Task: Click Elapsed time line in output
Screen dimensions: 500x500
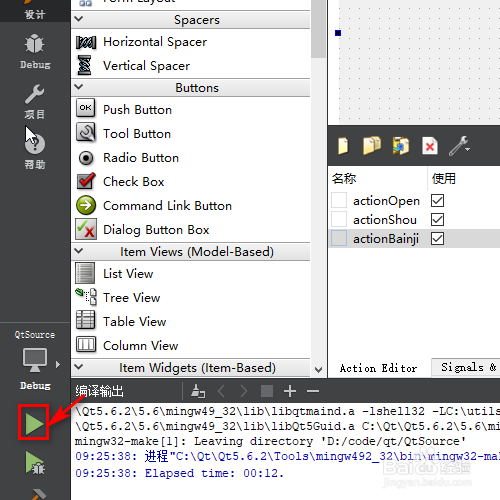Action: click(179, 473)
